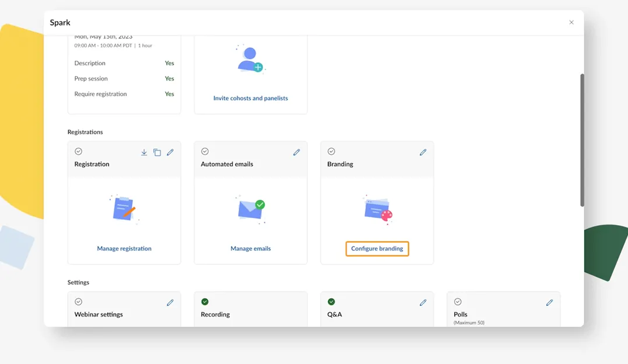Click the Branding card pencil edit icon
The image size is (628, 364).
point(423,152)
